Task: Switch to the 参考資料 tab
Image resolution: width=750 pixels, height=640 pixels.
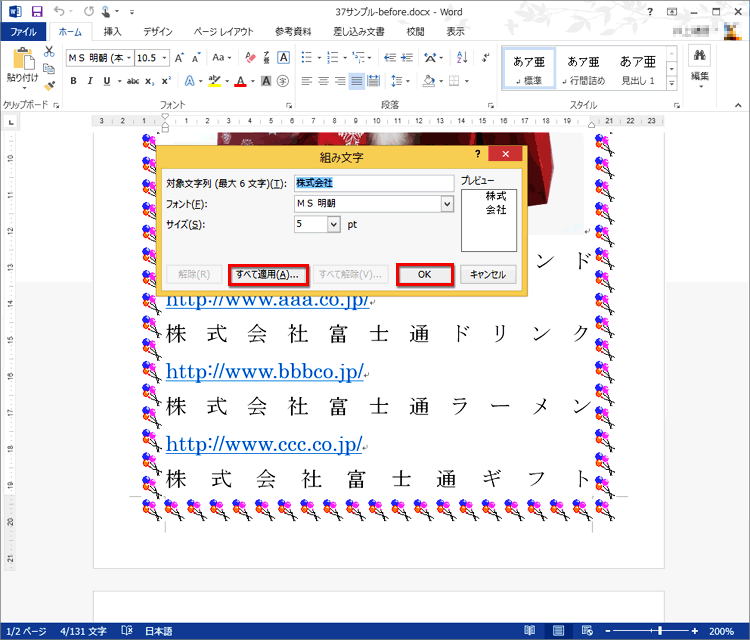Action: click(293, 32)
